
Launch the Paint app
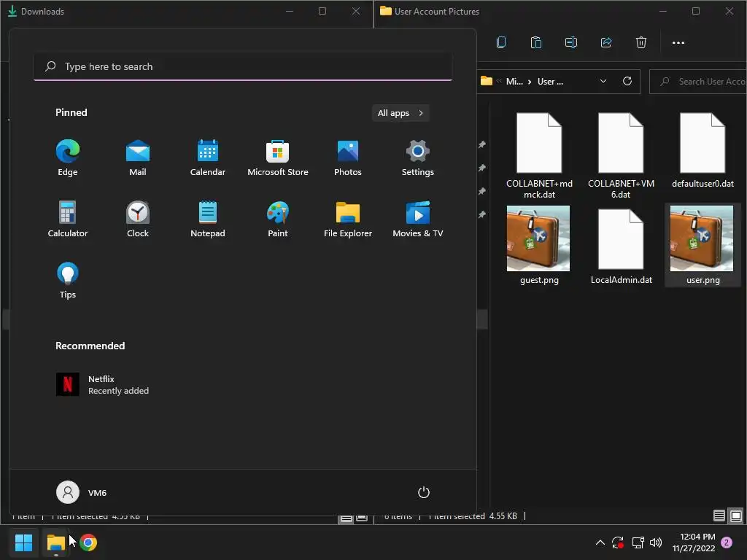click(x=278, y=219)
